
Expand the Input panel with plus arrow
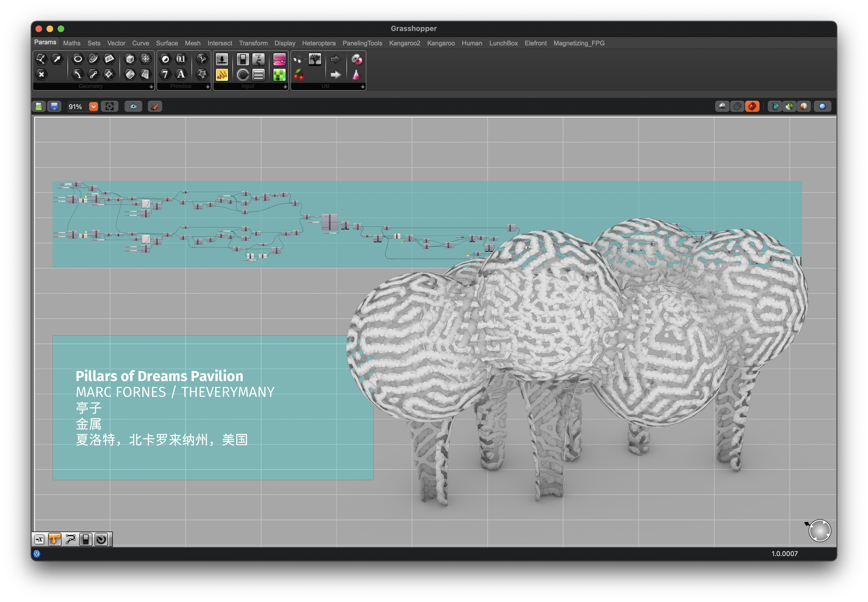tap(285, 87)
